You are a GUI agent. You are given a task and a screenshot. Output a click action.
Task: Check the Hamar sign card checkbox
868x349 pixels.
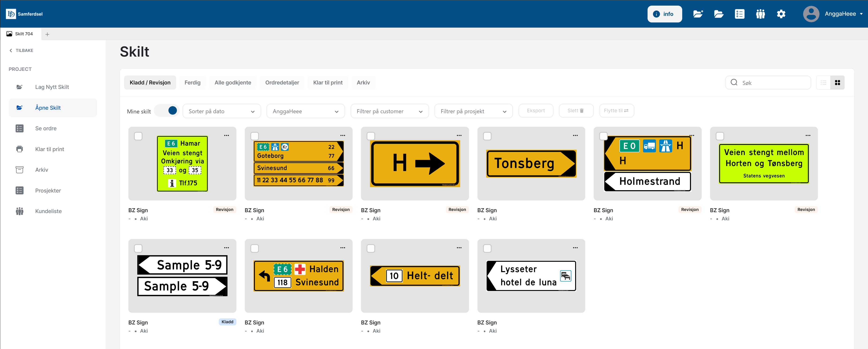point(138,136)
